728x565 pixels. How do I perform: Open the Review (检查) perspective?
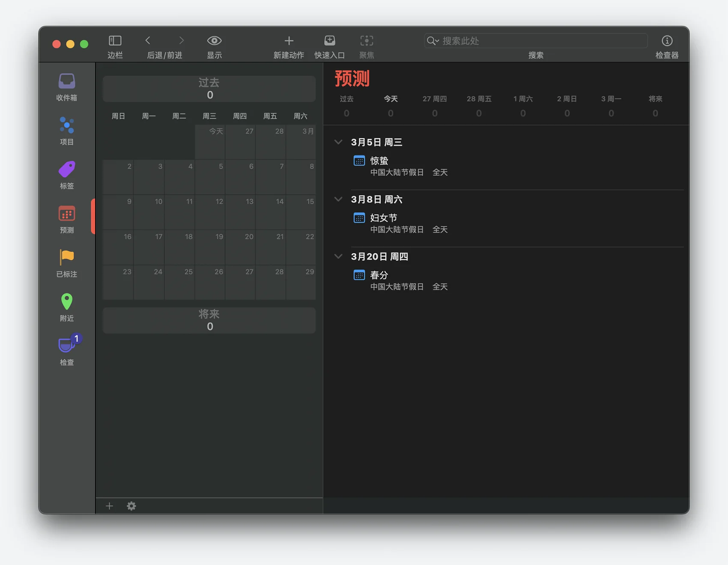67,351
